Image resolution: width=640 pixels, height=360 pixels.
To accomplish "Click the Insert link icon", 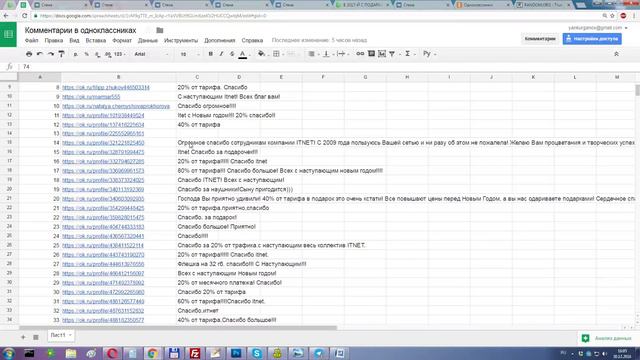I will click(x=360, y=54).
